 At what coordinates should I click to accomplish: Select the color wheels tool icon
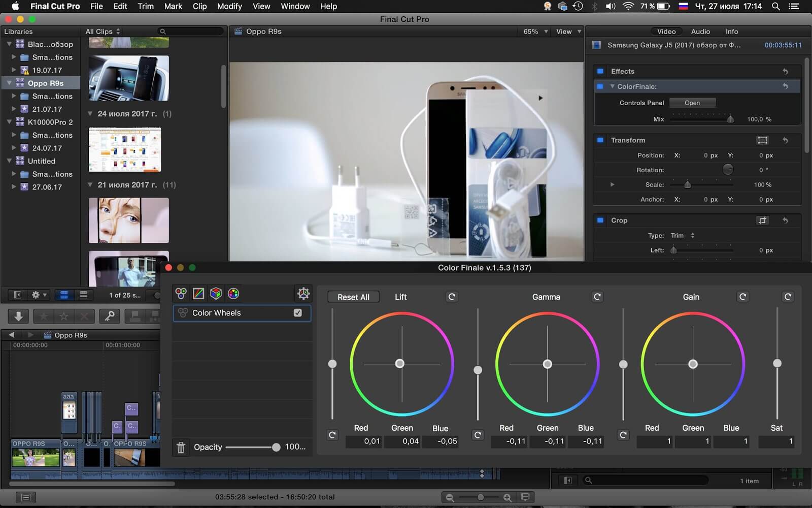[181, 294]
